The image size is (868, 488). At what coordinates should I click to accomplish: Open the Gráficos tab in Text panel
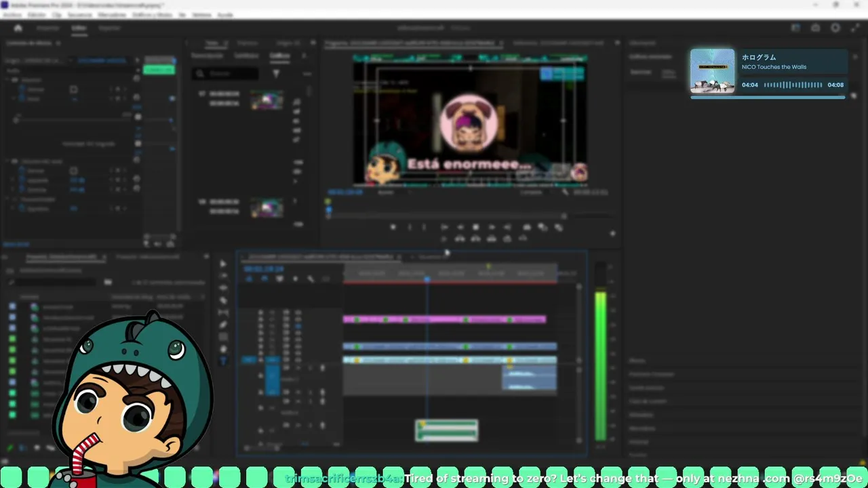(280, 56)
